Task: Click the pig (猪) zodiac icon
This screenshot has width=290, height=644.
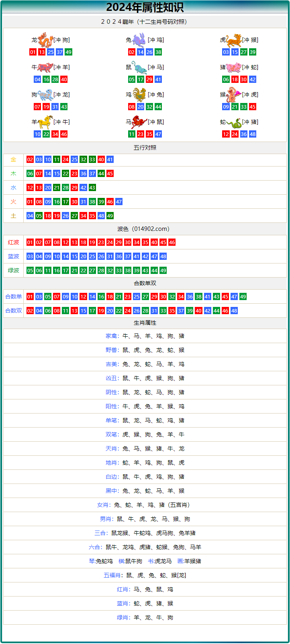Action: pos(234,67)
